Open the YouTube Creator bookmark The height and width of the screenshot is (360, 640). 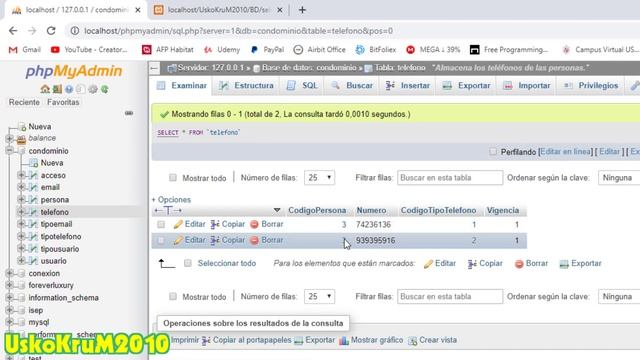point(89,50)
